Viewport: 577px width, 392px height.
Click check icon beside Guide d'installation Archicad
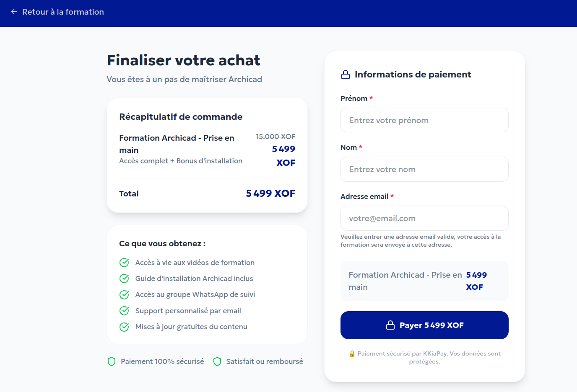(124, 279)
